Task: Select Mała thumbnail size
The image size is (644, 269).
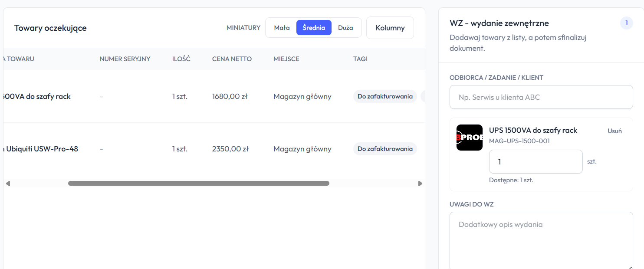Action: [x=282, y=28]
